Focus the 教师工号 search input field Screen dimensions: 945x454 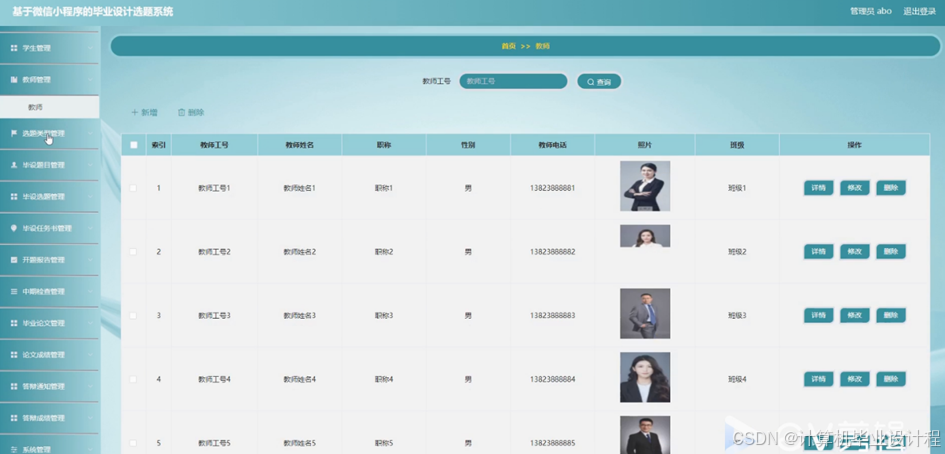(513, 81)
